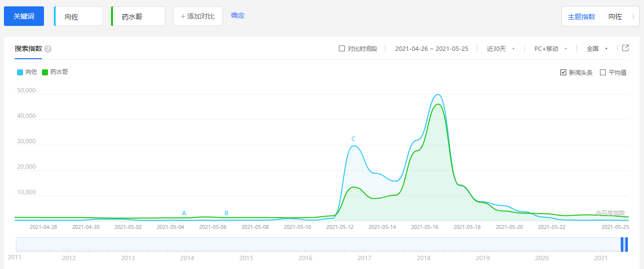Select the 搜索指数 tab
The image size is (644, 269).
[x=28, y=49]
